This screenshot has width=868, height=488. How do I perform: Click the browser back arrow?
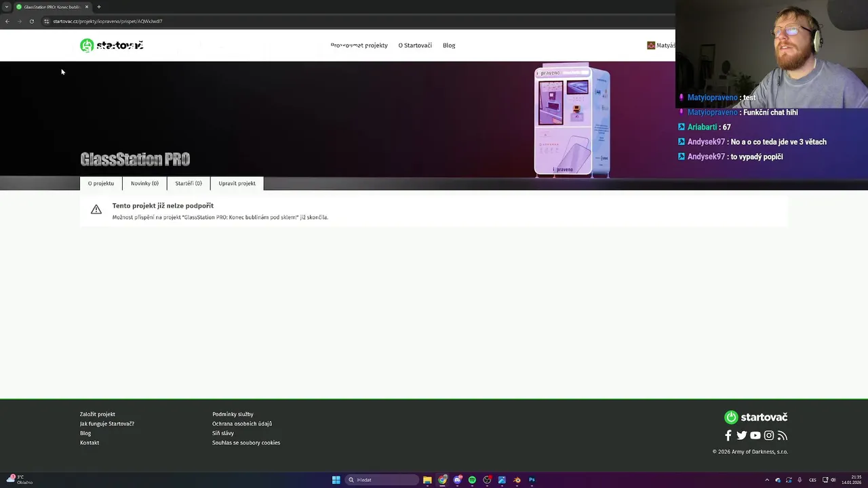pos(7,21)
